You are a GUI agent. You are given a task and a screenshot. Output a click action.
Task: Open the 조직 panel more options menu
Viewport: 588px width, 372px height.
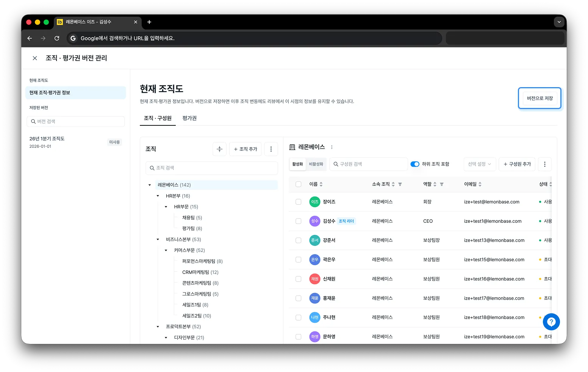point(271,149)
